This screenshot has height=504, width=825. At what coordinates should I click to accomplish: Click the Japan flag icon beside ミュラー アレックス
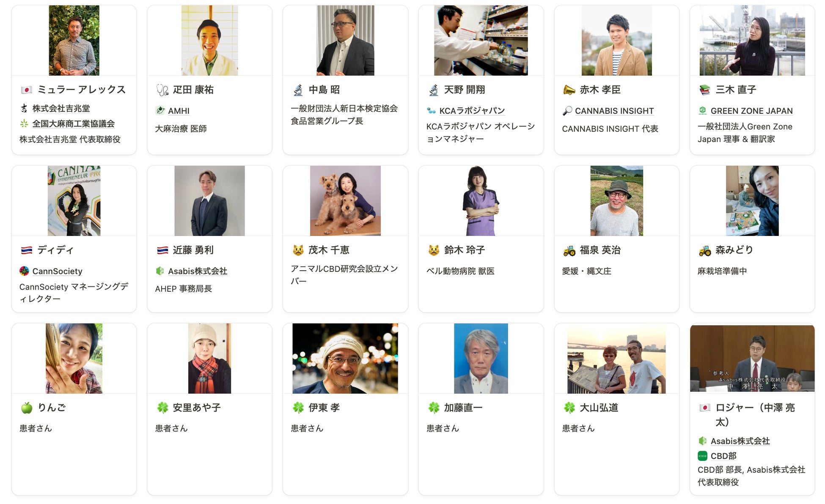[26, 90]
